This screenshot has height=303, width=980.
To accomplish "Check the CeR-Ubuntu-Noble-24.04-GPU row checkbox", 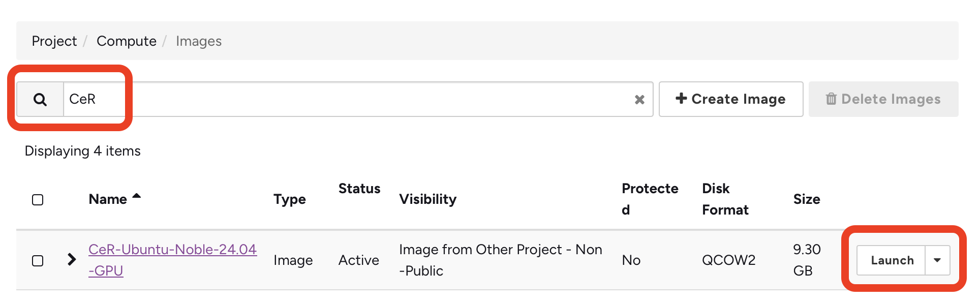I will pos(38,261).
